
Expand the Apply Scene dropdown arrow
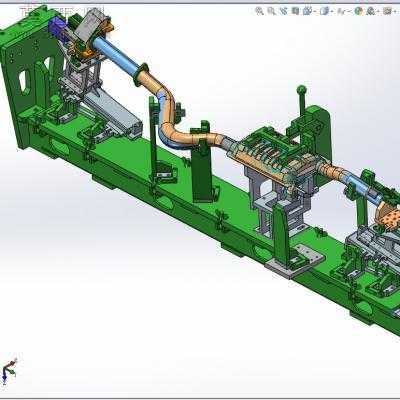pyautogui.click(x=378, y=12)
